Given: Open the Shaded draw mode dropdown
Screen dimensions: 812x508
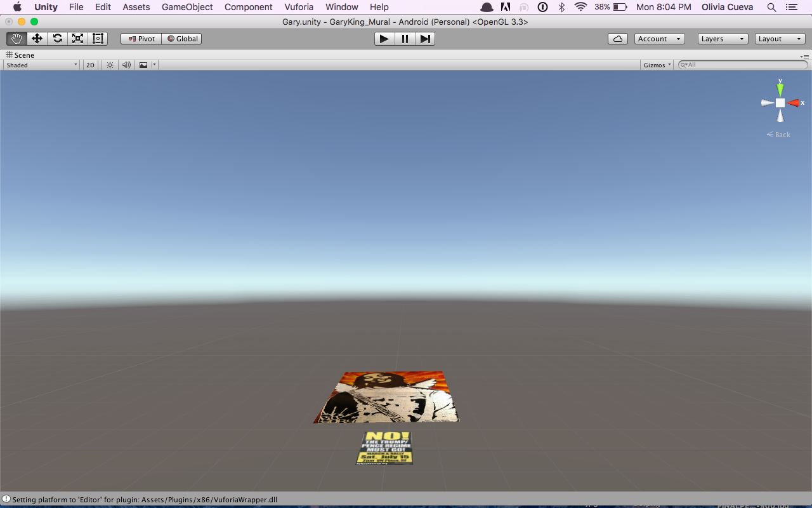Looking at the screenshot, I should click(42, 65).
